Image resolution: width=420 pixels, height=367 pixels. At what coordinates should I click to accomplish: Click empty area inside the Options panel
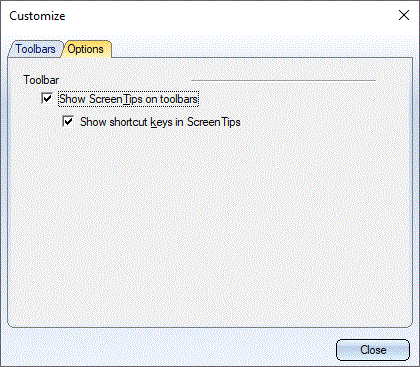coord(210,227)
